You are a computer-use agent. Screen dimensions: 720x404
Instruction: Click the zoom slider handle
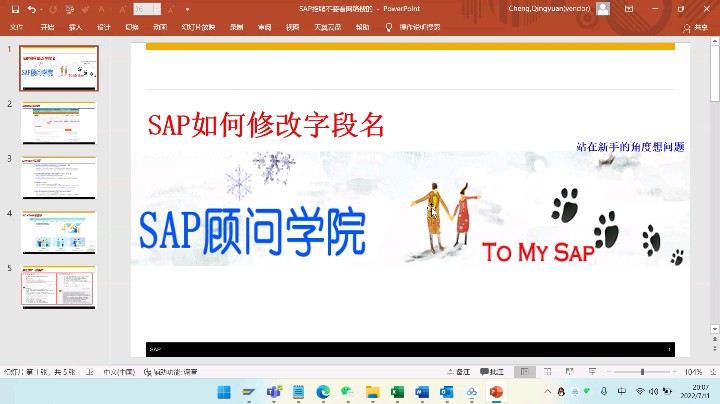click(642, 372)
